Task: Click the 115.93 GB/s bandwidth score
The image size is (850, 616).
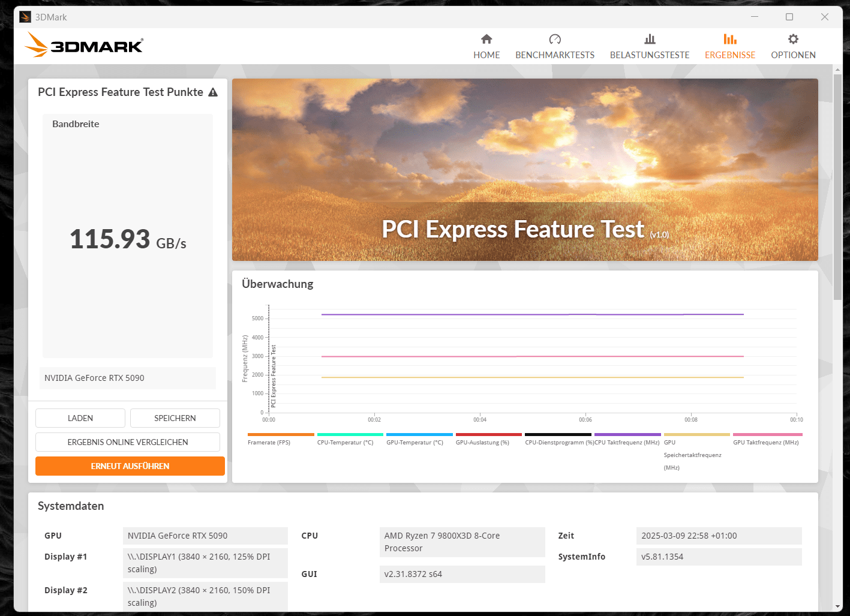Action: (x=128, y=239)
